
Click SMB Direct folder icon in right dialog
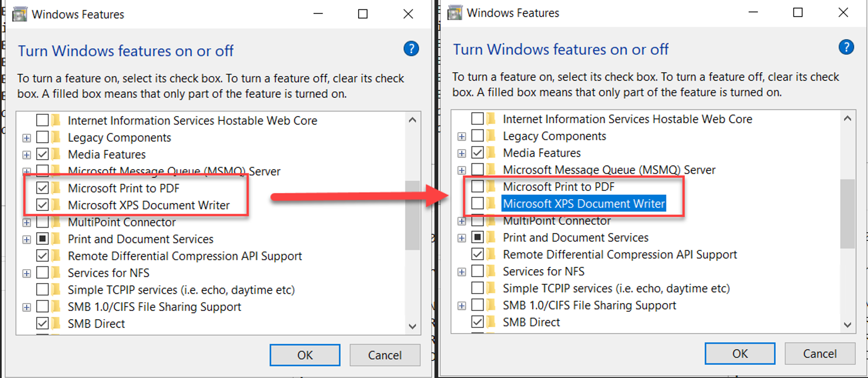point(491,322)
